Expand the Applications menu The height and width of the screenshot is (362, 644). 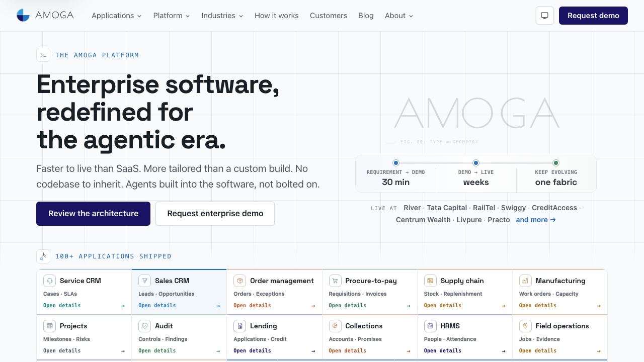(116, 16)
